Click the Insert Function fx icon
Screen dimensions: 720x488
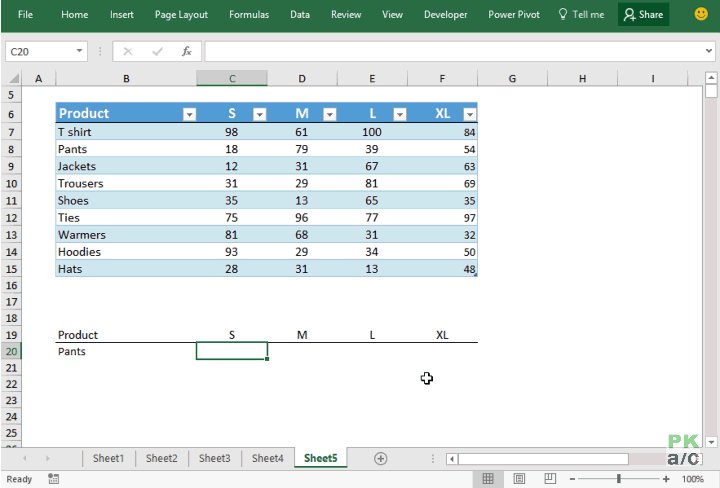[186, 51]
